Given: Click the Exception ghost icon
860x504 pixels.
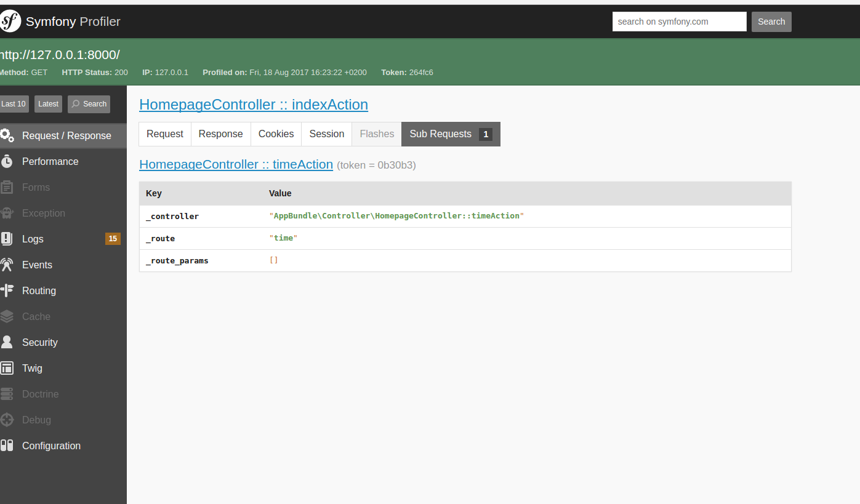Looking at the screenshot, I should click(x=7, y=213).
